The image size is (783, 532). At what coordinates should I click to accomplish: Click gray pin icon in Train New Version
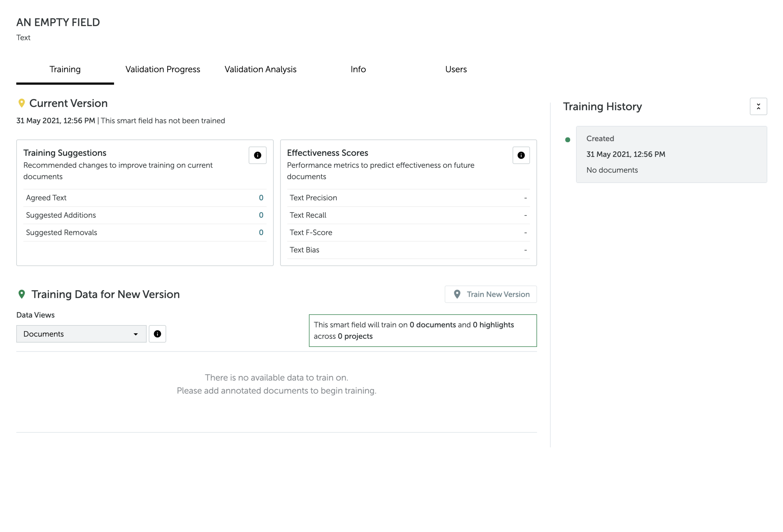(457, 294)
